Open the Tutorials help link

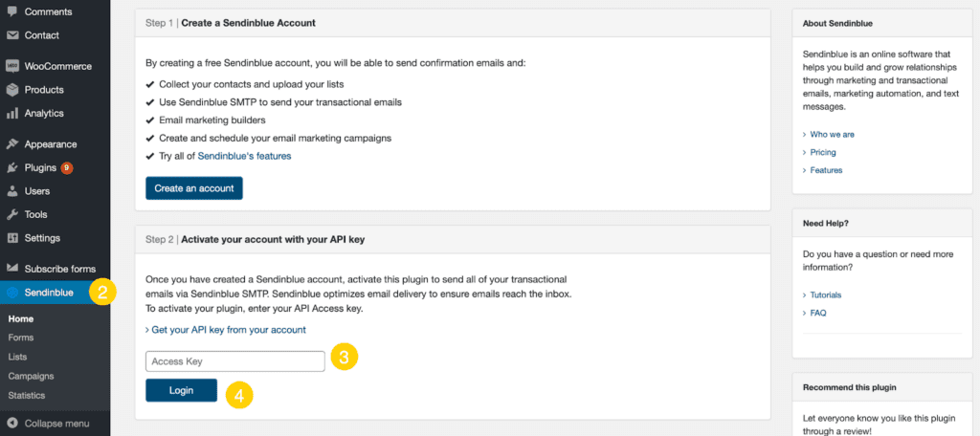pos(826,294)
